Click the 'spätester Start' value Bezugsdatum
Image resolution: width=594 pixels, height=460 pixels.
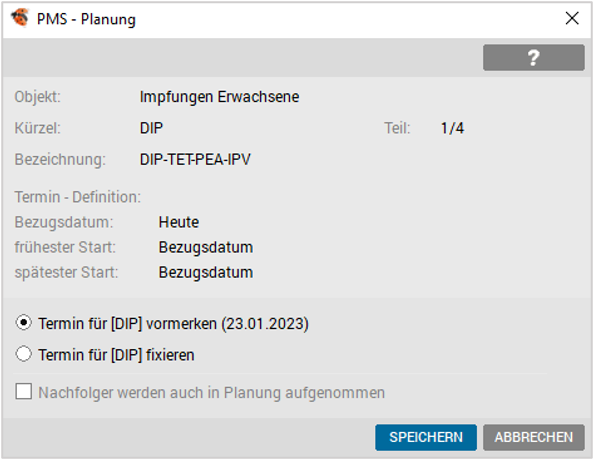pos(206,272)
